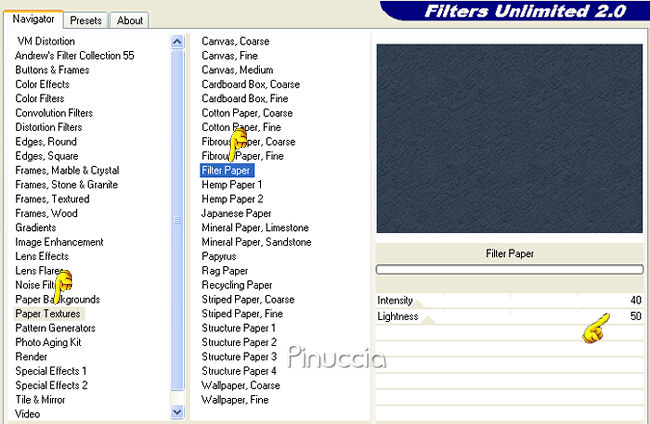The height and width of the screenshot is (424, 650).
Task: Select Special Effects 1 category
Action: (x=51, y=371)
